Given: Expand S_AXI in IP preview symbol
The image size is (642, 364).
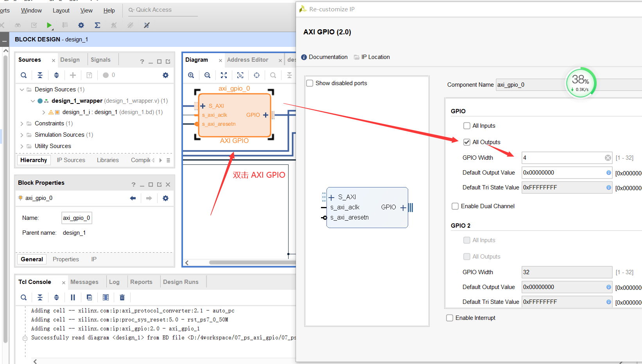Looking at the screenshot, I should 332,197.
